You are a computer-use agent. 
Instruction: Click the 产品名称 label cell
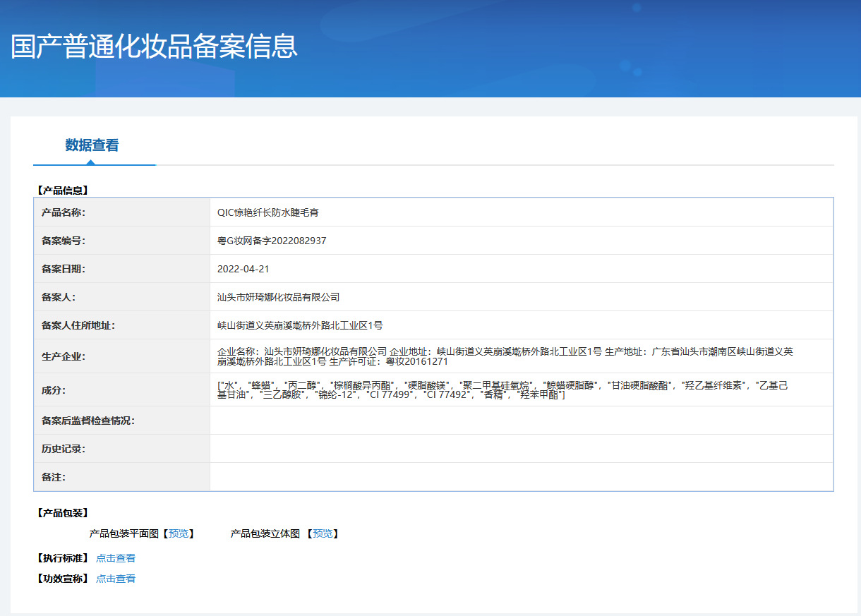[x=122, y=212]
